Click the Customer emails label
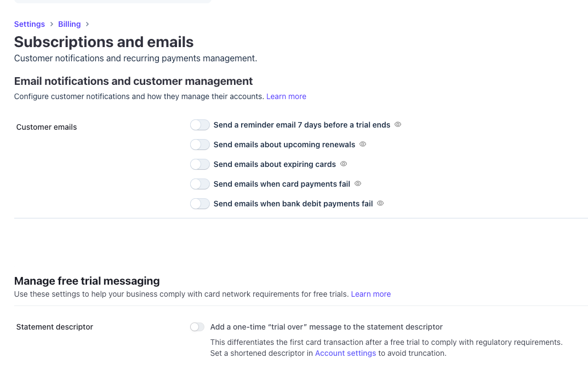Screen dimensions: 588x375 tap(47, 127)
